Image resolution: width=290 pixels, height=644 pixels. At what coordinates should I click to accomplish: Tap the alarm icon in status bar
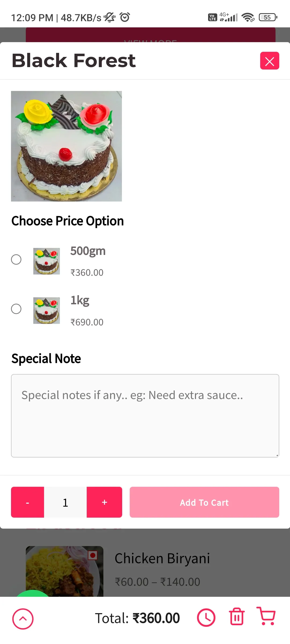pyautogui.click(x=125, y=17)
